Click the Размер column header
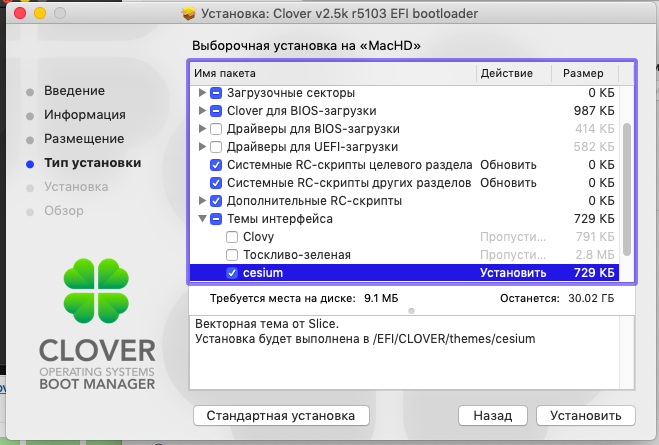This screenshot has width=659, height=445. tap(585, 73)
